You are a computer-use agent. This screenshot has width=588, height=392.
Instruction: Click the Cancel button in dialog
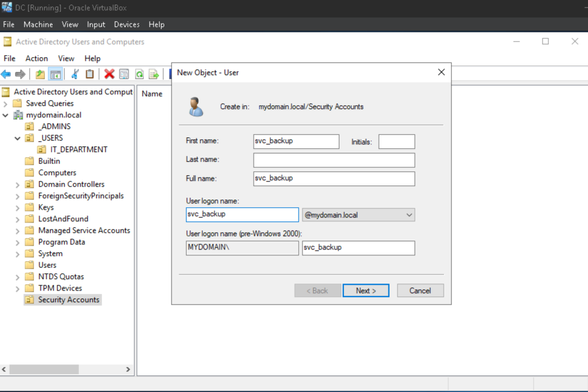[420, 291]
